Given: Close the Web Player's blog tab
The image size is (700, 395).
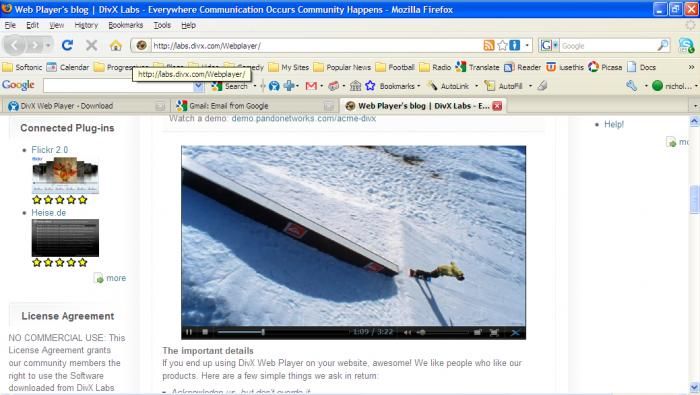Looking at the screenshot, I should (497, 106).
